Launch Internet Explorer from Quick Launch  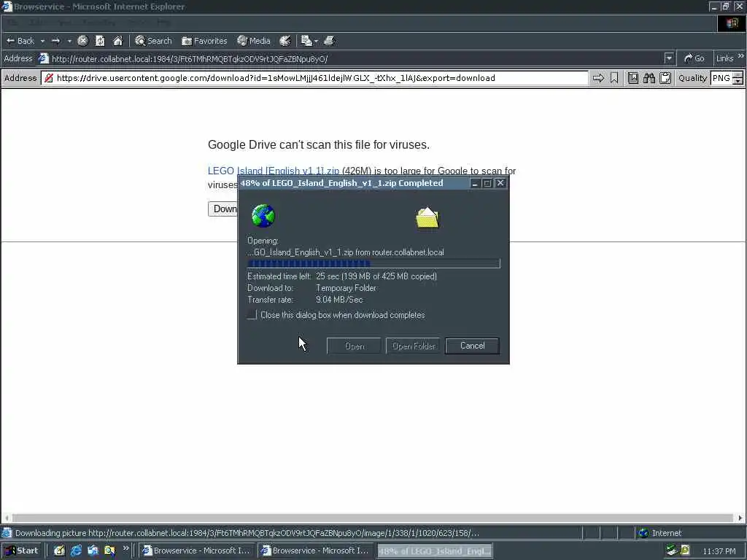(76, 551)
